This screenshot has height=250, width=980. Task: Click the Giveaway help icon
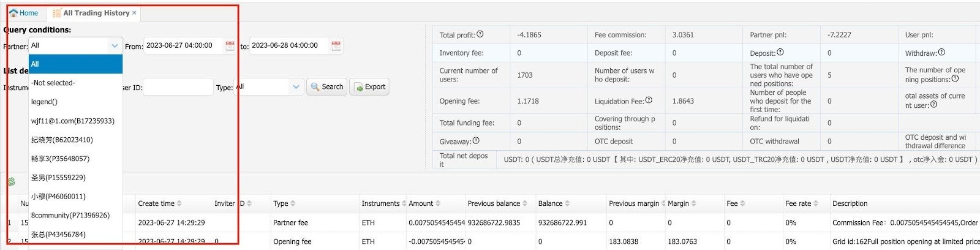point(476,141)
